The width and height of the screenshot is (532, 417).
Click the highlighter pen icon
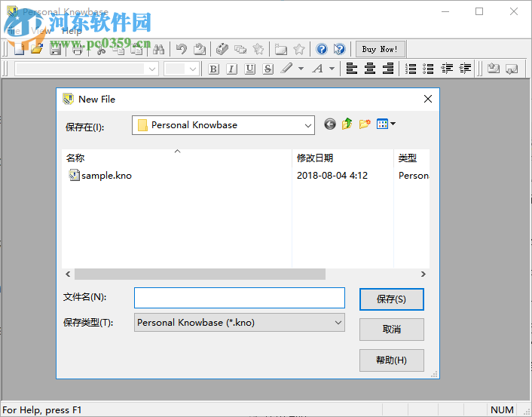(x=287, y=69)
